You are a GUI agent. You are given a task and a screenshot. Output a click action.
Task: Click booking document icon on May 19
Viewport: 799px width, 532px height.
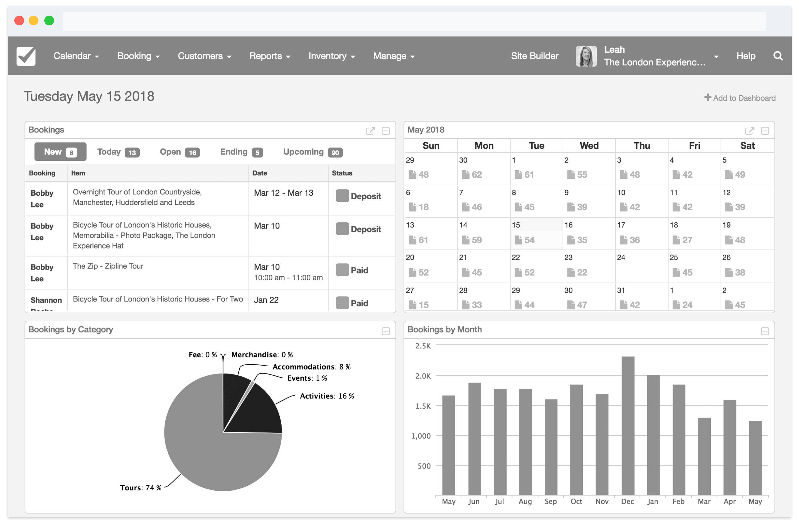(728, 240)
